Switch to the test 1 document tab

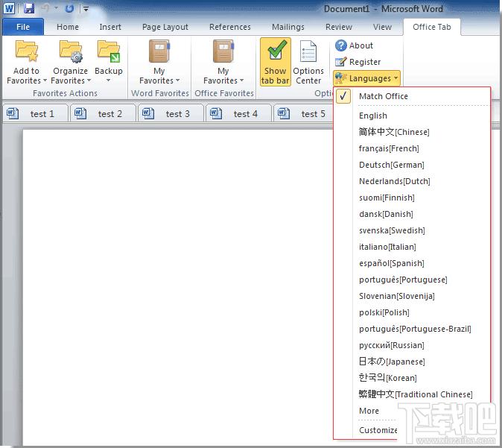pyautogui.click(x=36, y=113)
